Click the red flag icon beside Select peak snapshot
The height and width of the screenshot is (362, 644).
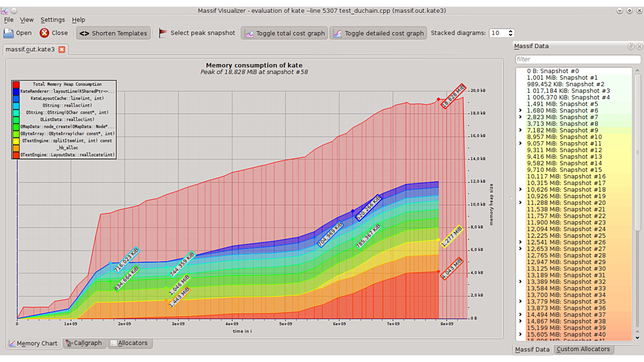164,32
